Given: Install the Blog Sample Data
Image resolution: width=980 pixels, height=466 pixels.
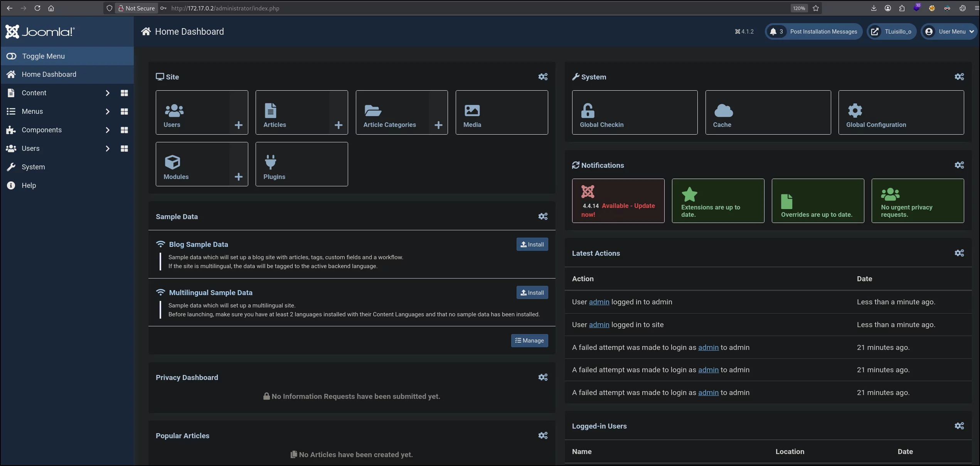Looking at the screenshot, I should pyautogui.click(x=532, y=244).
